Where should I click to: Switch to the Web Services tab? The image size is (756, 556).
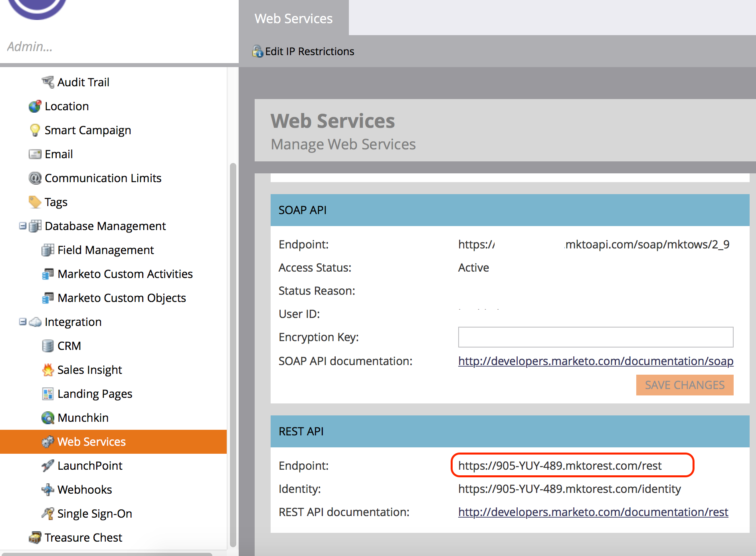294,18
